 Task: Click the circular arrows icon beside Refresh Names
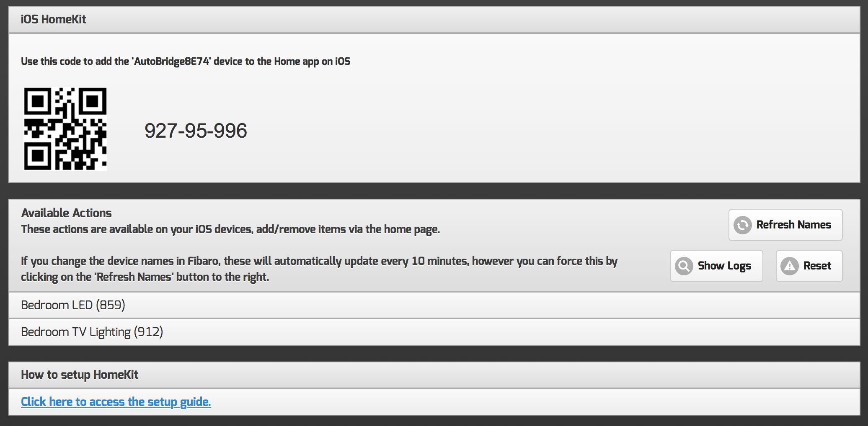tap(742, 225)
